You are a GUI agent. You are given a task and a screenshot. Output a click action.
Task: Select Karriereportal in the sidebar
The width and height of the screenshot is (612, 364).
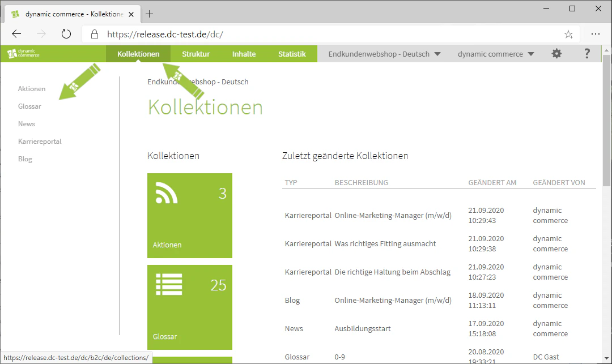point(40,142)
